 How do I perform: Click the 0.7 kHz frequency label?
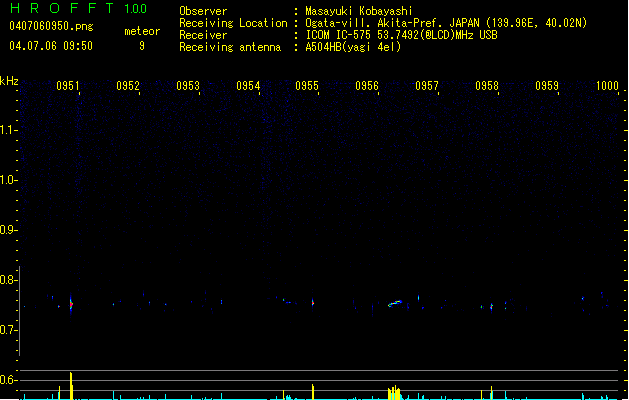click(8, 330)
